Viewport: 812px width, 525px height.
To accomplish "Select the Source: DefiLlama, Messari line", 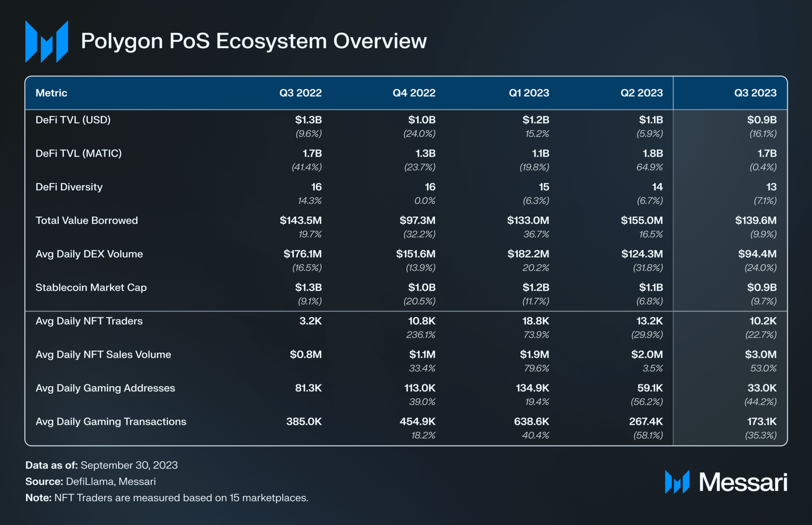I will pos(91,481).
